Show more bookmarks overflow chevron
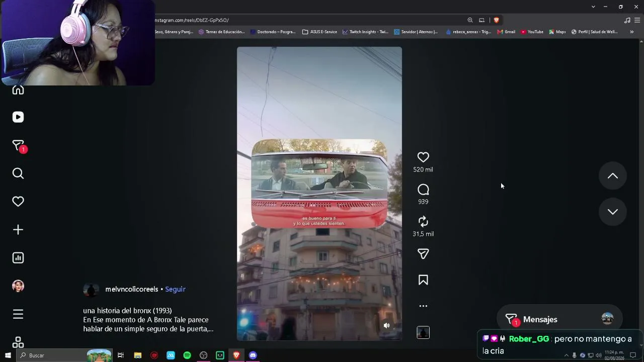The width and height of the screenshot is (644, 362). pos(631,32)
